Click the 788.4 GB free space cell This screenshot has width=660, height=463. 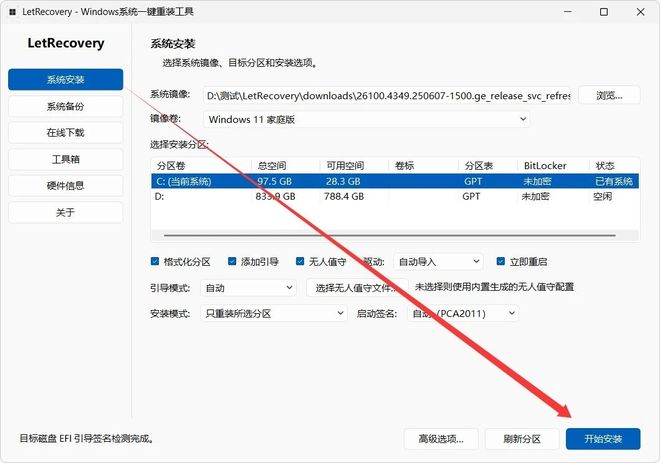click(x=344, y=196)
